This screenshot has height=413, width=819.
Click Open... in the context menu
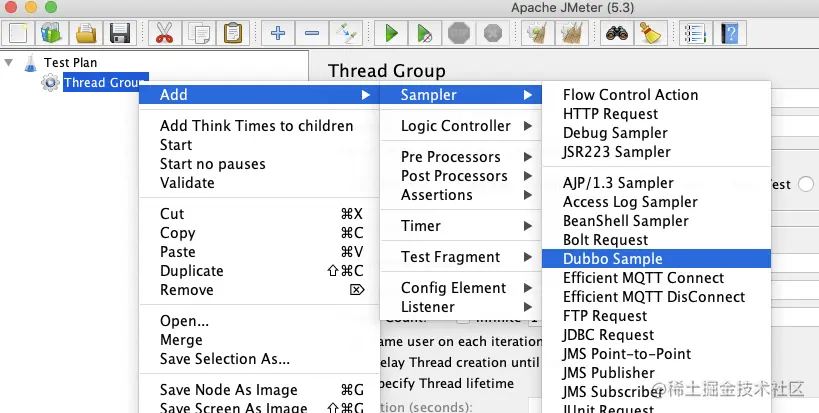259,321
